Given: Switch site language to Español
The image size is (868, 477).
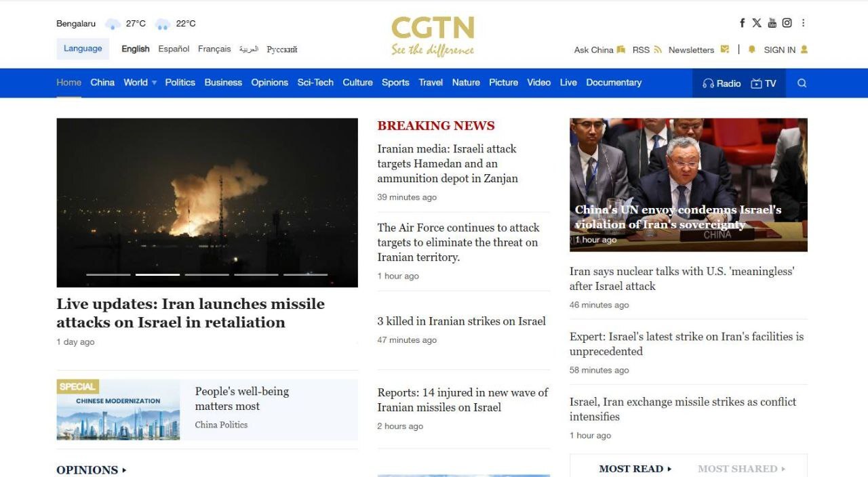Looking at the screenshot, I should pyautogui.click(x=174, y=49).
